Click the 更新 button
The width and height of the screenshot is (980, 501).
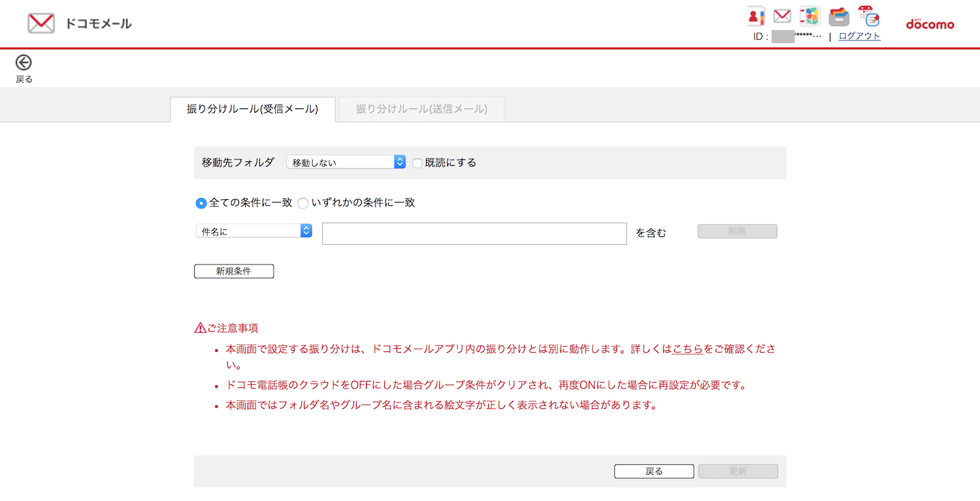(738, 472)
